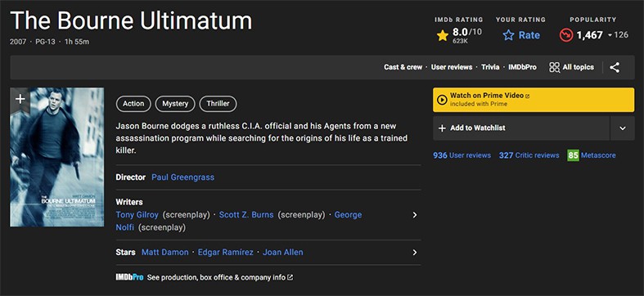Viewport: 644px width, 296px height.
Task: Click the external link icon after company info
Action: (x=290, y=277)
